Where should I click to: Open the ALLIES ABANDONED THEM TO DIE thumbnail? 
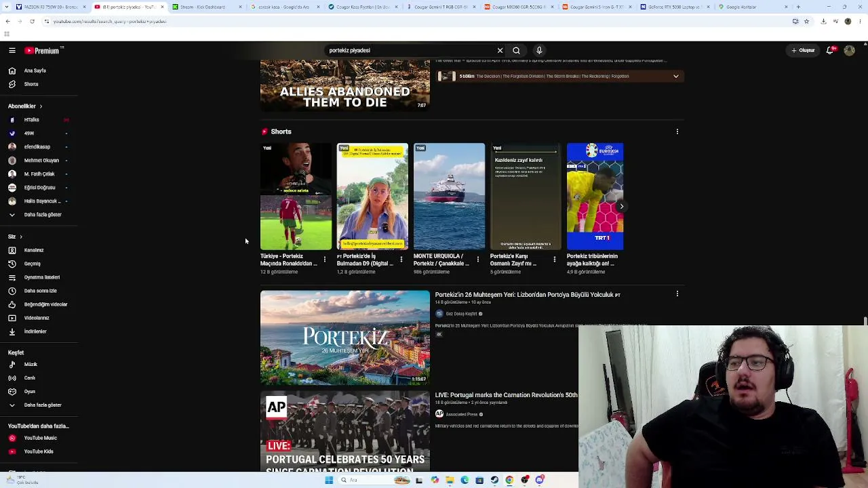point(345,85)
